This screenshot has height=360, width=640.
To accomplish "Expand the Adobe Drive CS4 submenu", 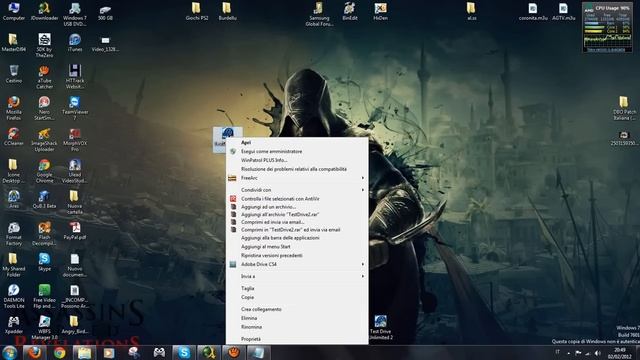I will (297, 264).
